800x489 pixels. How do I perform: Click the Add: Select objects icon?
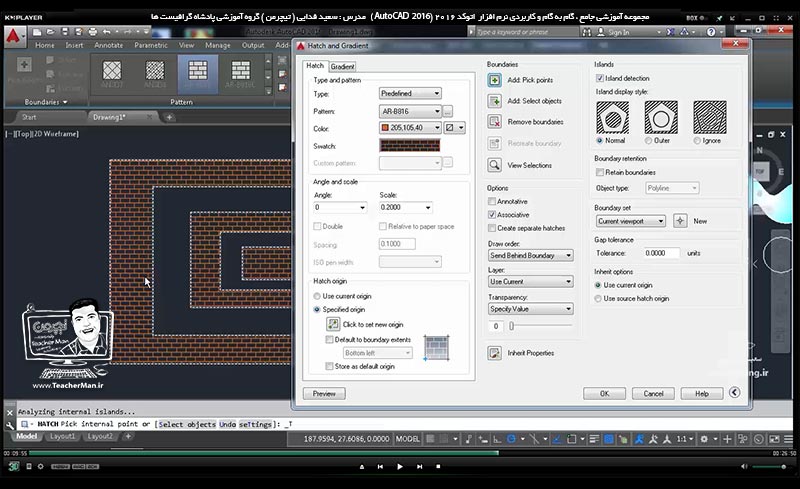coord(494,101)
